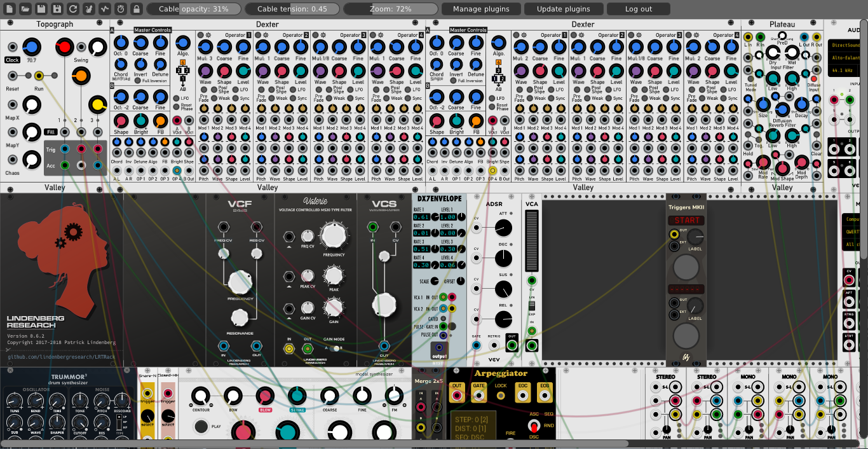Click the modal synthesizer Contour knob
Image resolution: width=868 pixels, height=449 pixels.
click(x=200, y=396)
